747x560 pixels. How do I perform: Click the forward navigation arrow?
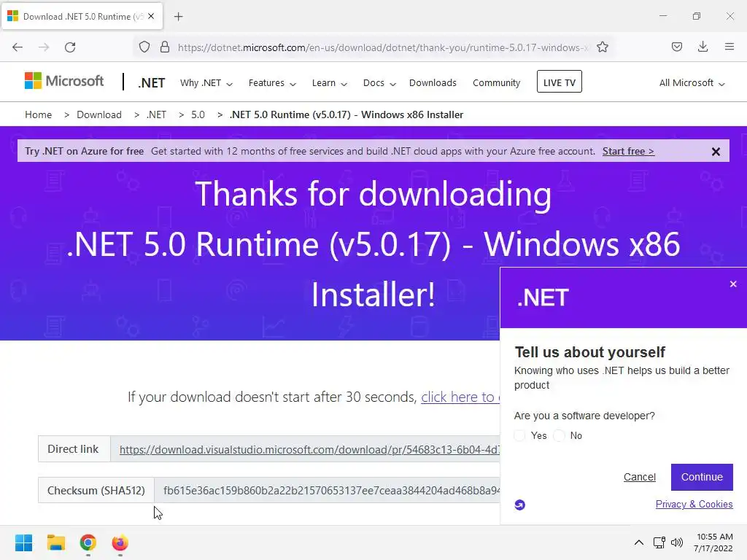[x=44, y=47]
